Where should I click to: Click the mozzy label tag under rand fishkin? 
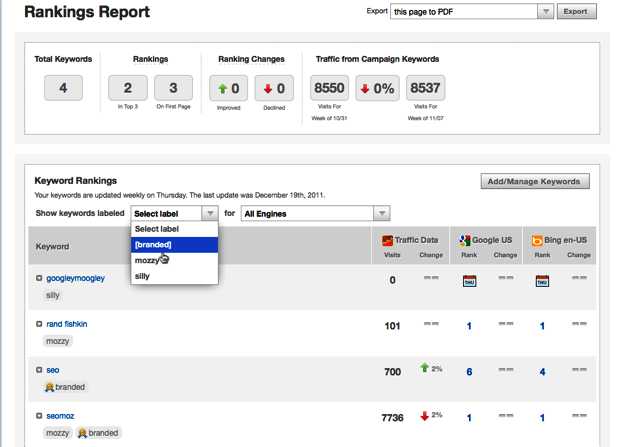point(58,341)
